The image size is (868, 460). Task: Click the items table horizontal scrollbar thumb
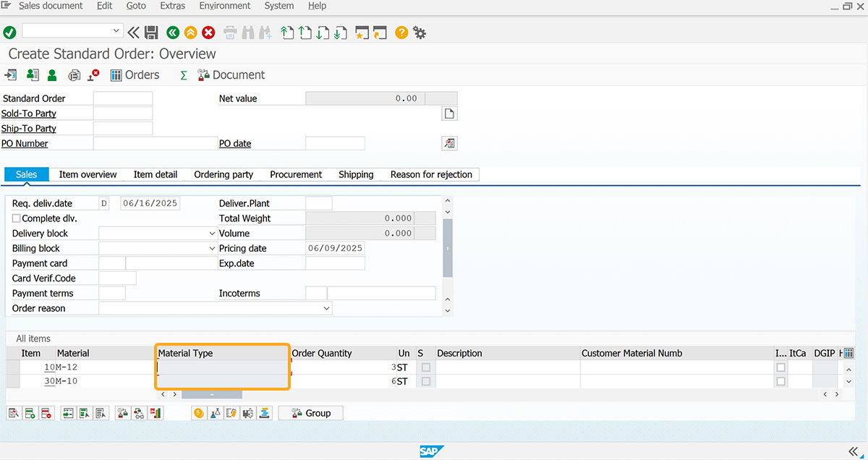pyautogui.click(x=212, y=395)
